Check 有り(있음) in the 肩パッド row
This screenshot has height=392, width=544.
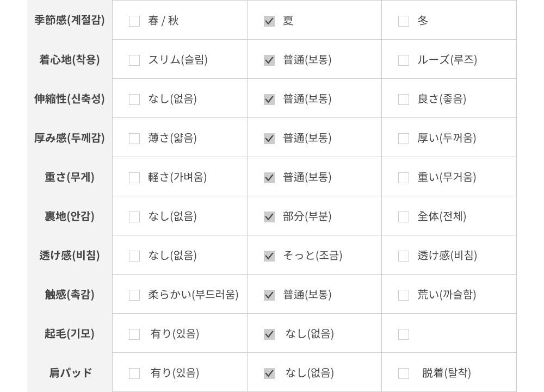click(x=134, y=374)
